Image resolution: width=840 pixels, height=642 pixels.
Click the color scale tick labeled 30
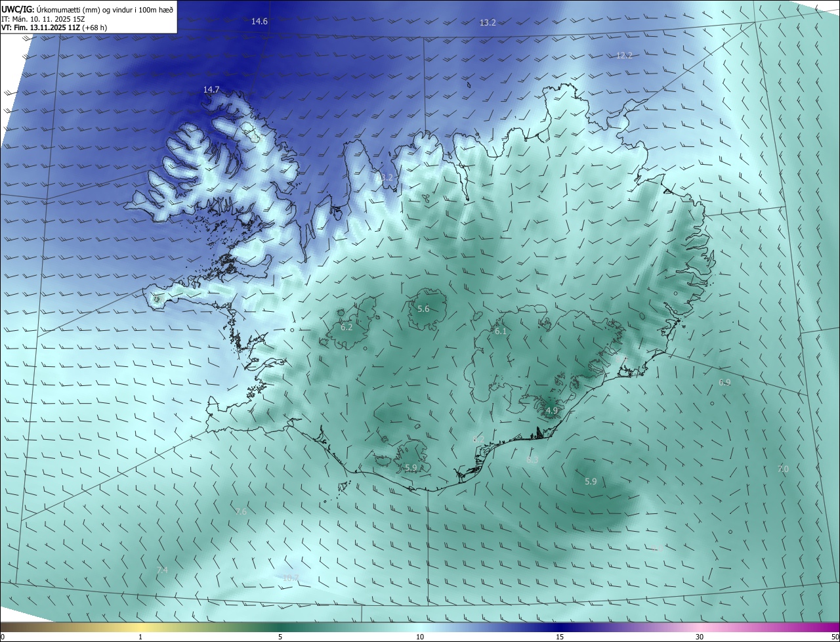coord(700,637)
